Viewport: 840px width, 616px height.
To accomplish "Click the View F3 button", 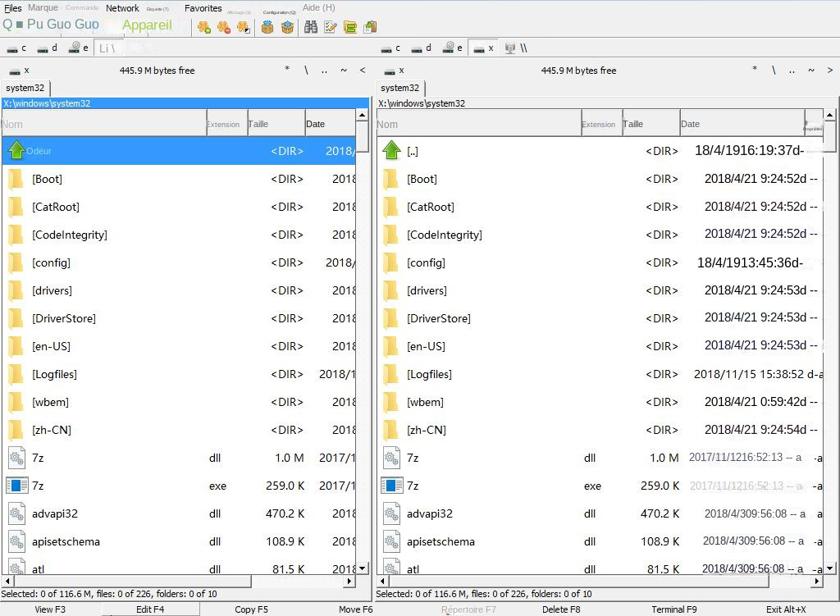I will [x=51, y=609].
